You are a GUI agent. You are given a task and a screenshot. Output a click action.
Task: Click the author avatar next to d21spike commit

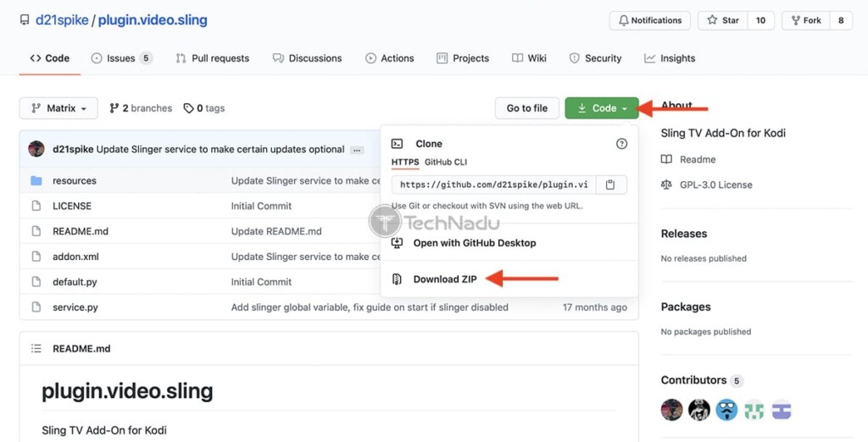click(x=36, y=149)
